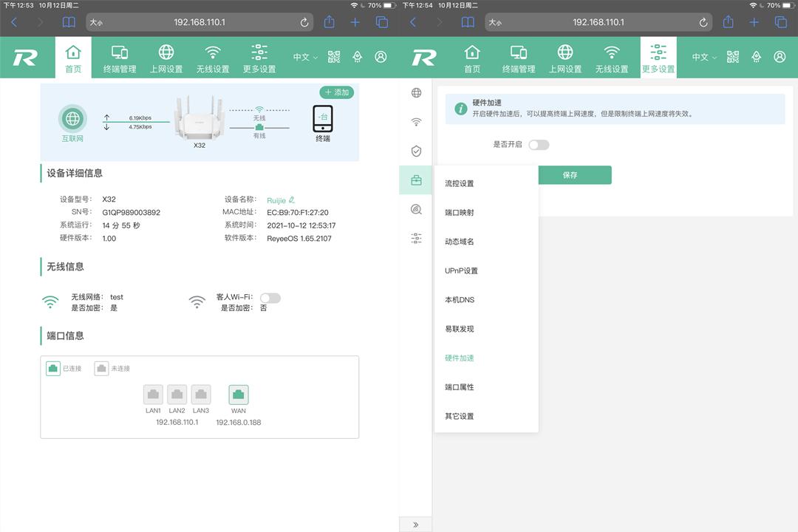Reload page in left browser pane

coord(304,23)
